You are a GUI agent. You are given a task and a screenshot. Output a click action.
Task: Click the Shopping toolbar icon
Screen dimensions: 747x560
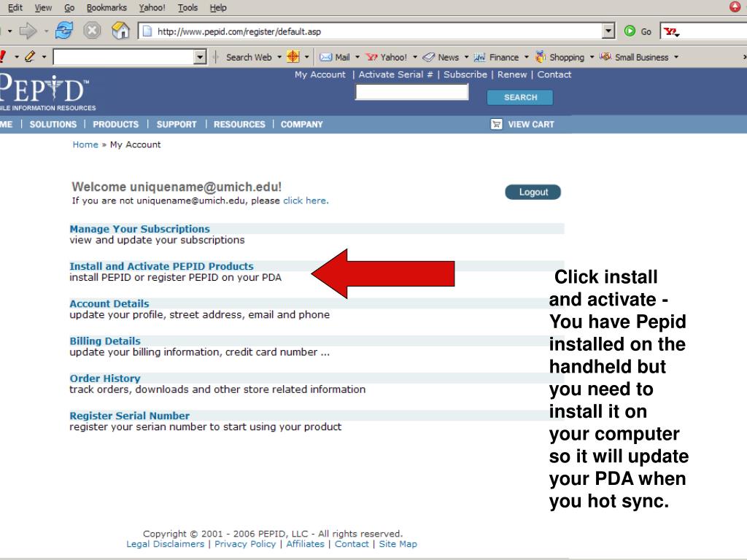point(541,57)
